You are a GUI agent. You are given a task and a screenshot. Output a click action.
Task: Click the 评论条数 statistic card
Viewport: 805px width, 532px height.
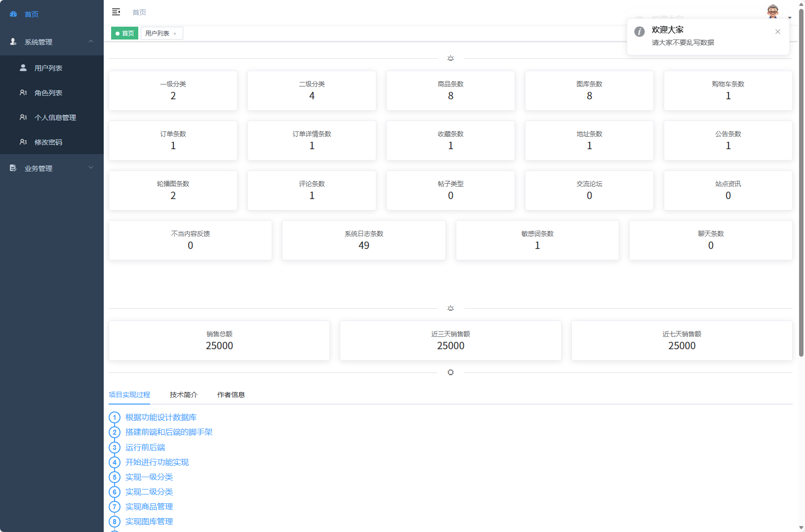312,190
